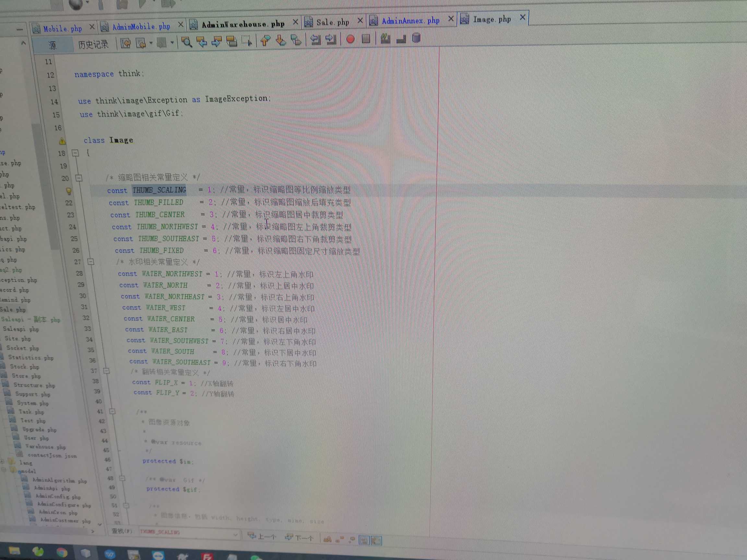
Task: Click the Find Selection magnifier icon
Action: pyautogui.click(x=186, y=42)
